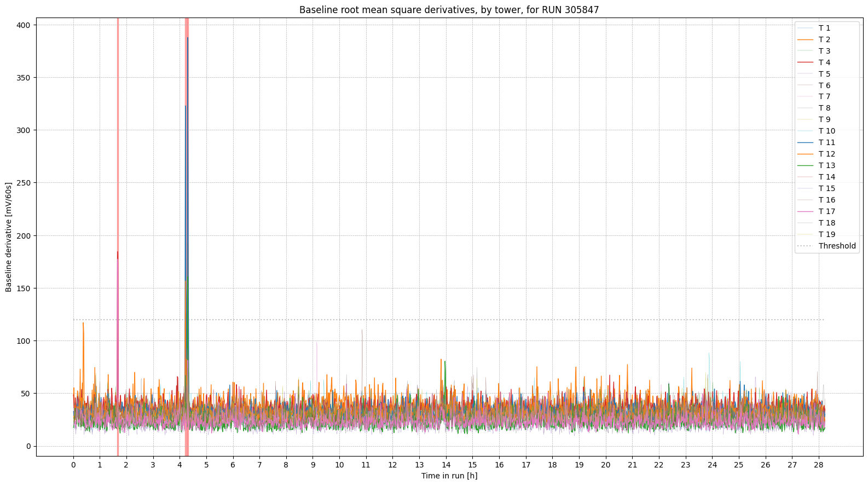This screenshot has height=485, width=868.
Task: Click the "Baseline derivative [mV/60s]" axis label
Action: (x=9, y=237)
